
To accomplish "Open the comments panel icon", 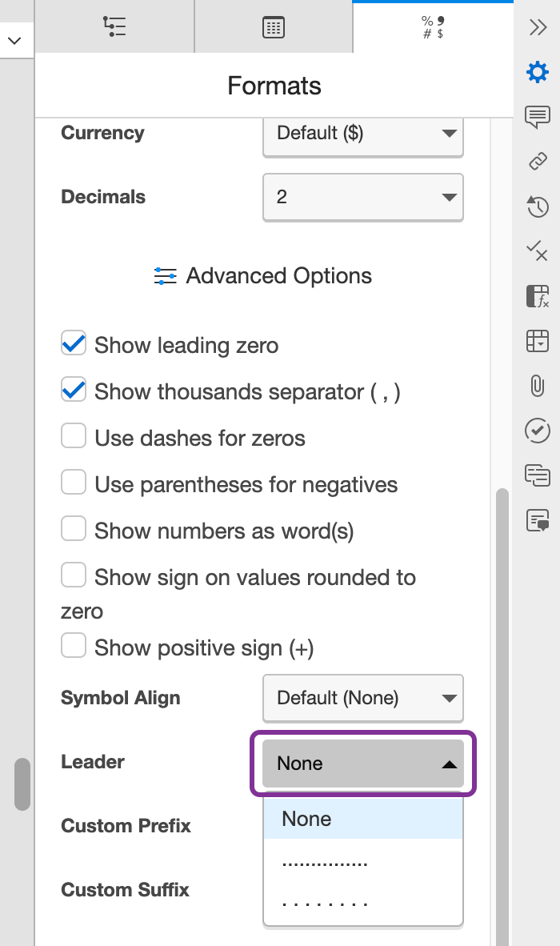I will pyautogui.click(x=538, y=117).
